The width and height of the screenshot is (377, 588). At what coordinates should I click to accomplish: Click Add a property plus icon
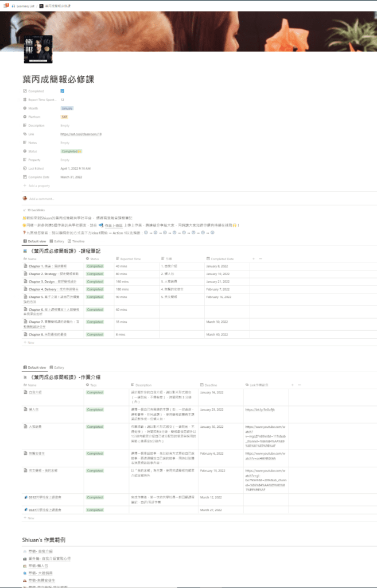tap(24, 185)
